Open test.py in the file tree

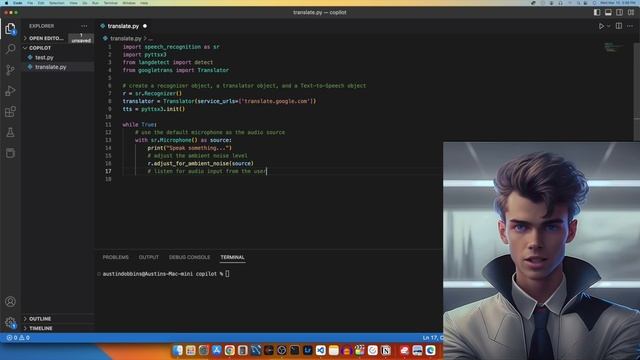[44, 58]
